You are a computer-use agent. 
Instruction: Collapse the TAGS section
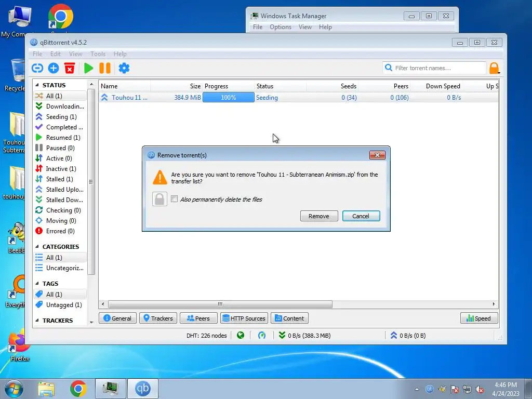click(37, 283)
